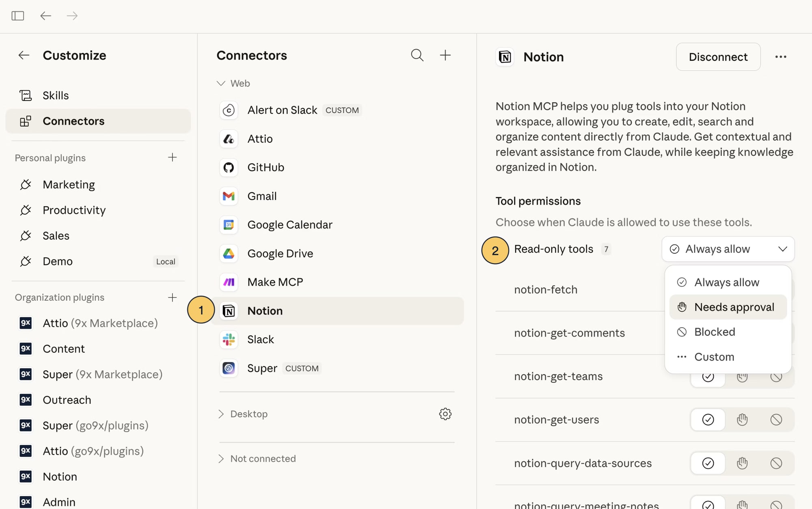Open Attio (go9x/plugins) plugin

click(98, 451)
